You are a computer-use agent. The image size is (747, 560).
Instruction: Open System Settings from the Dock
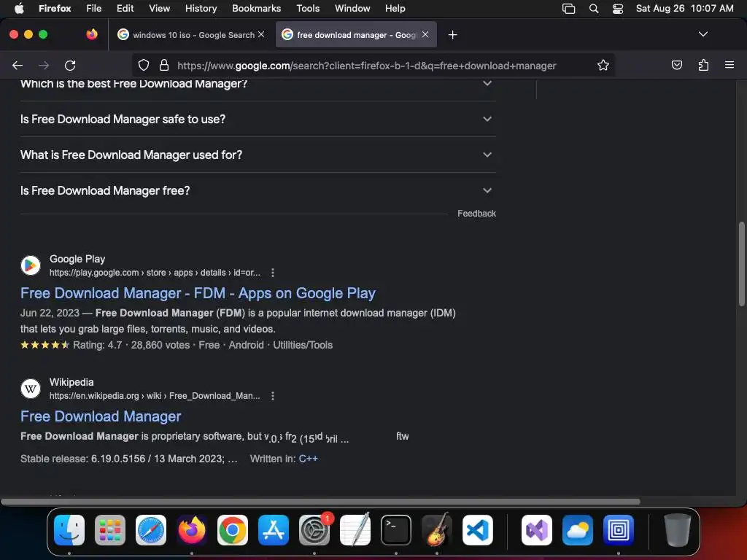314,530
